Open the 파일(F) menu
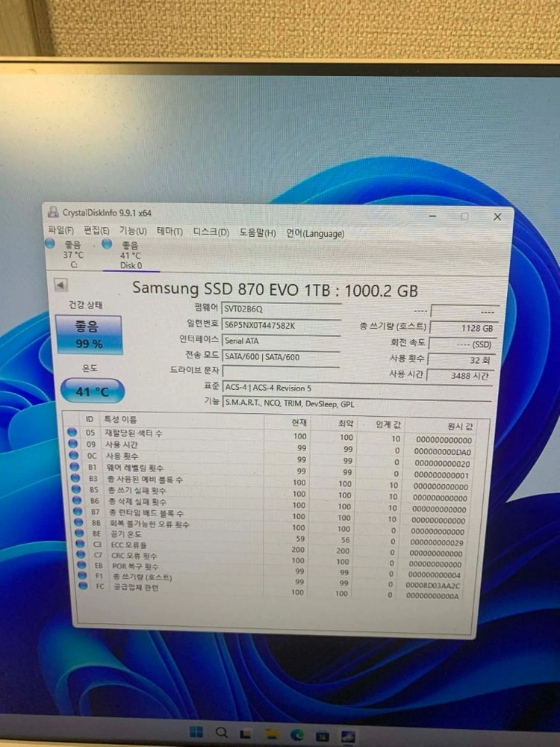This screenshot has height=747, width=560. pyautogui.click(x=61, y=230)
